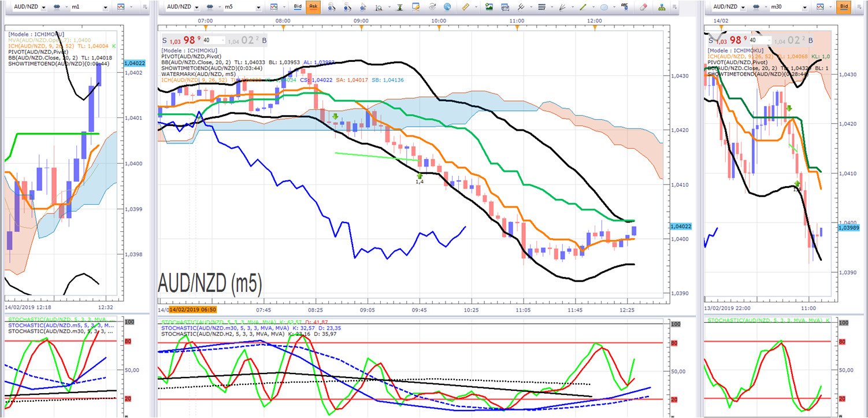Select the yellow ruler measure tool
Screen dimensions: 868x418
[x=466, y=7]
